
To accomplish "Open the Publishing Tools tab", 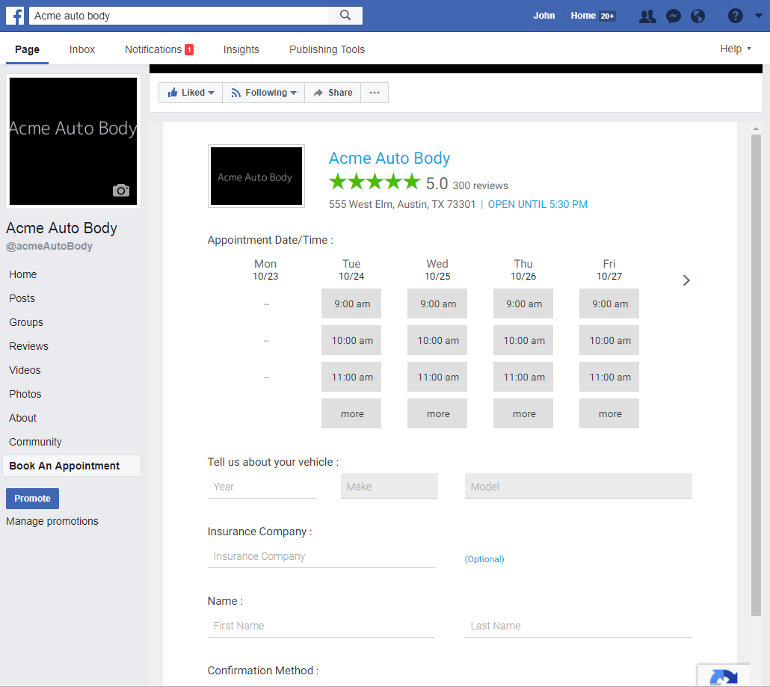I will pos(327,49).
